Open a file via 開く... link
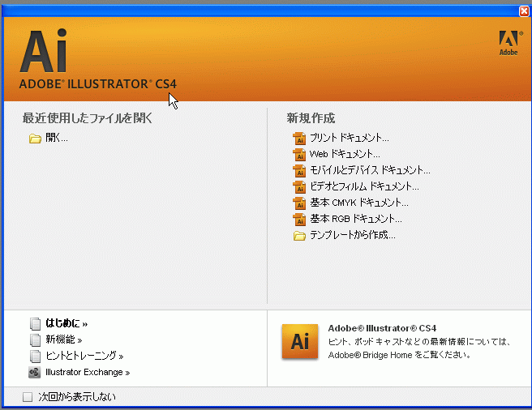Image resolution: width=532 pixels, height=410 pixels. (57, 138)
